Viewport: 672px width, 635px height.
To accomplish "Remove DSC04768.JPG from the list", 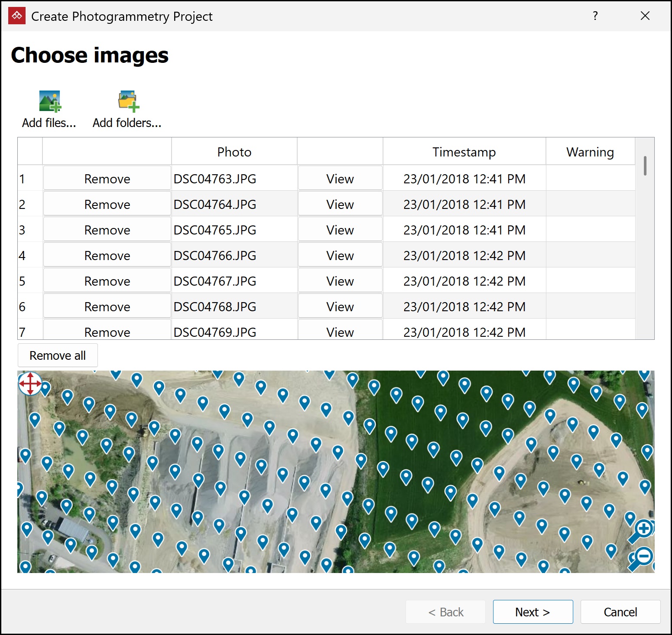I will click(107, 306).
